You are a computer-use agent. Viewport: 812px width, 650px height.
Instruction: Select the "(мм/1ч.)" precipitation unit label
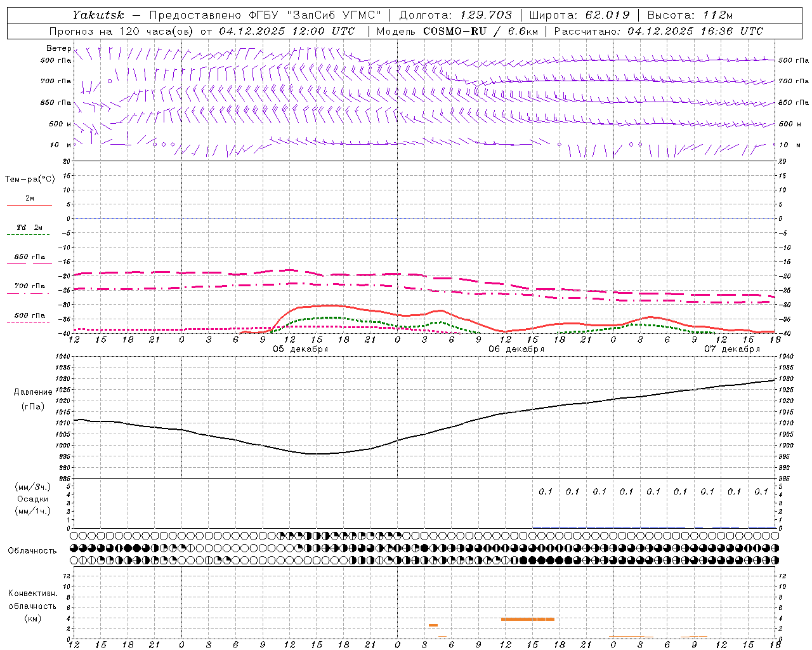(33, 511)
